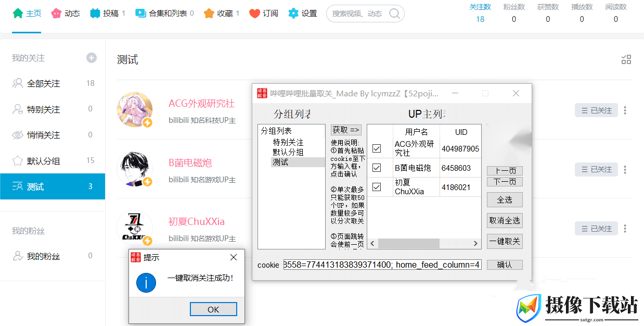This screenshot has height=326, width=644.
Task: Toggle the checkbox for 初夏 ChuXXia row
Action: coord(377,187)
